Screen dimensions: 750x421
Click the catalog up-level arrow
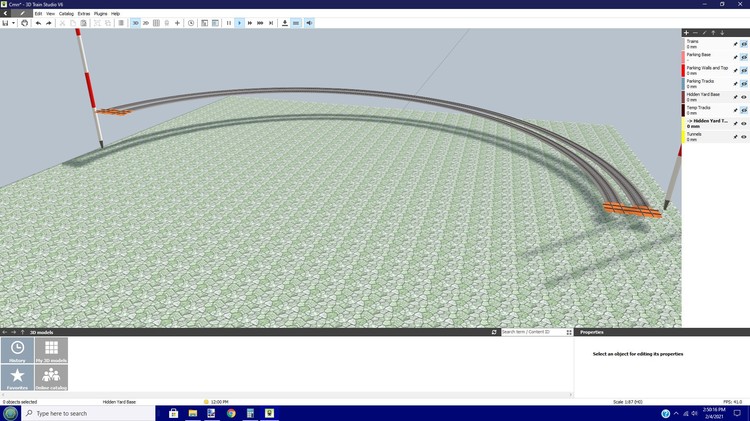click(22, 332)
